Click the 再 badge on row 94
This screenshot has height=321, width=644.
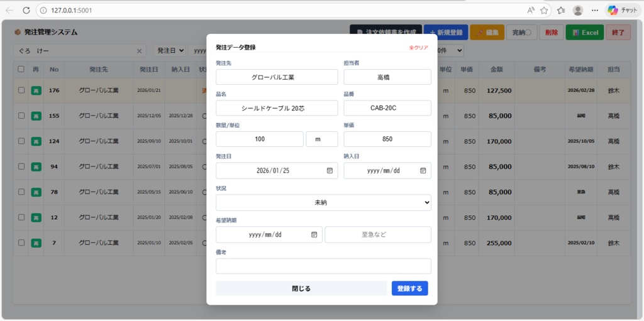pyautogui.click(x=36, y=167)
